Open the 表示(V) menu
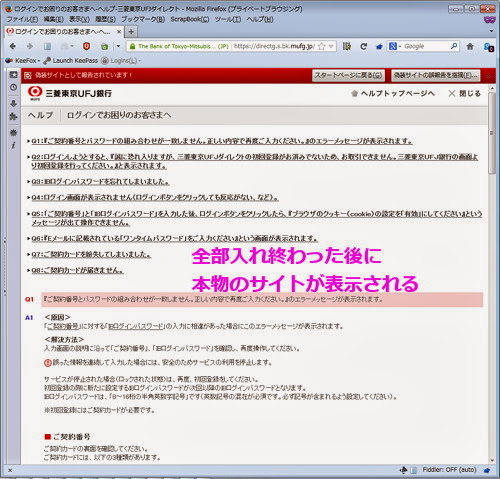 click(79, 19)
